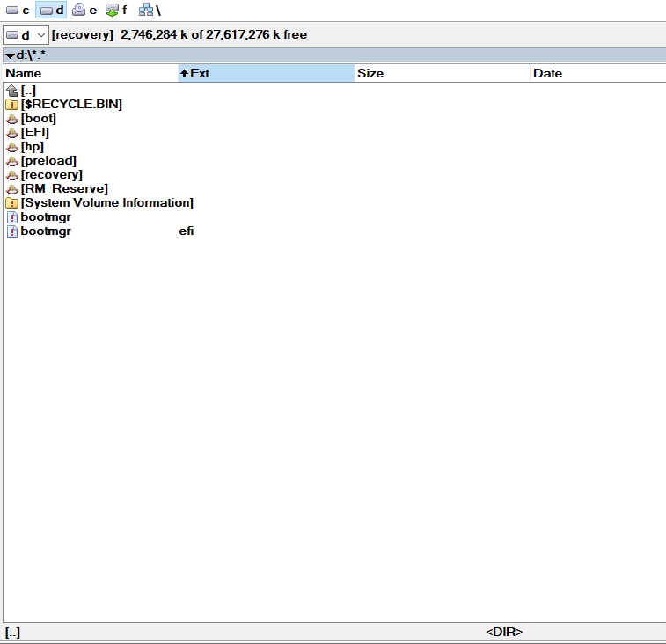Click the boot folder icon

click(x=12, y=119)
